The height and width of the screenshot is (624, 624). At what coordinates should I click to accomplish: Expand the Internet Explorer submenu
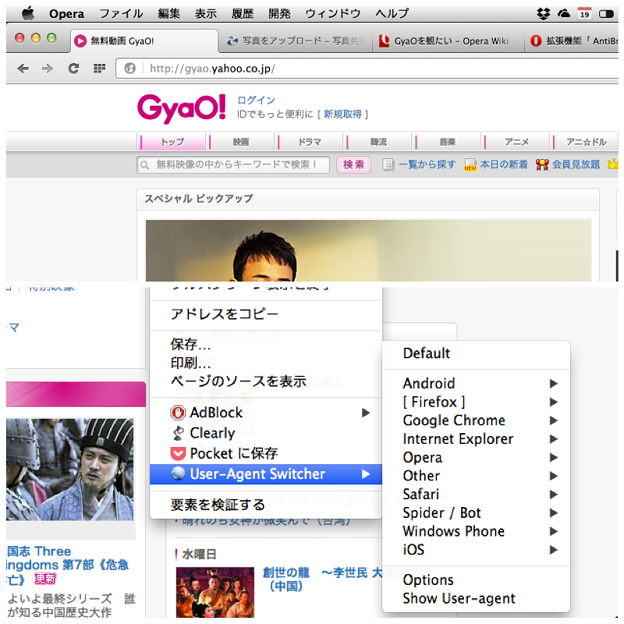(553, 439)
